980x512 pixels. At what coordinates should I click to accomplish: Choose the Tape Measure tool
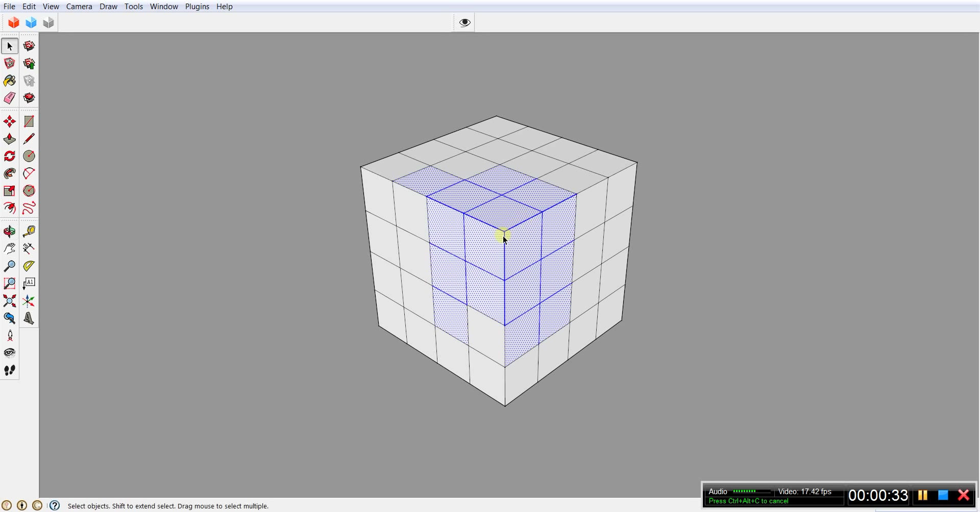tap(29, 232)
